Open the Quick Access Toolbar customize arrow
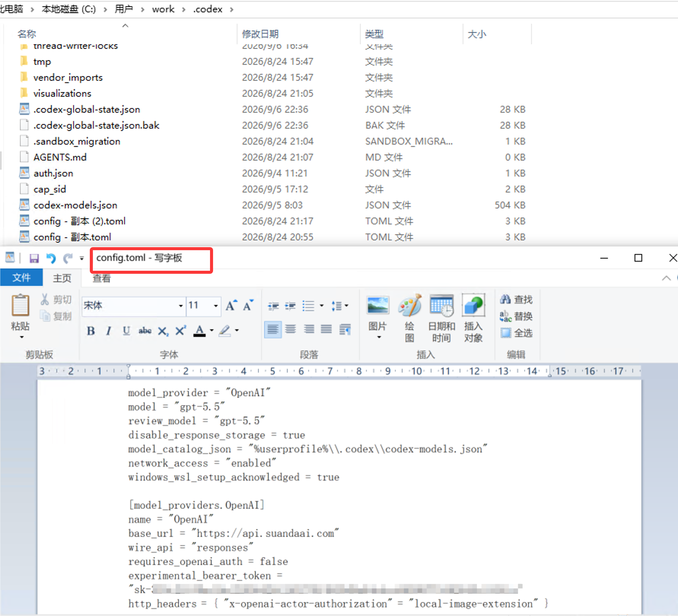The image size is (678, 616). (81, 259)
